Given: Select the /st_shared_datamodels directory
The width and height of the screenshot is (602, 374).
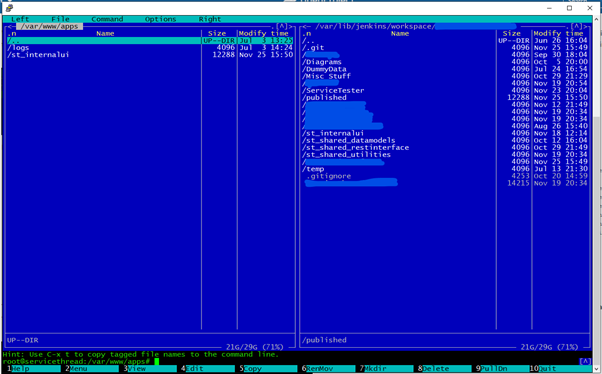Looking at the screenshot, I should (x=445, y=141).
